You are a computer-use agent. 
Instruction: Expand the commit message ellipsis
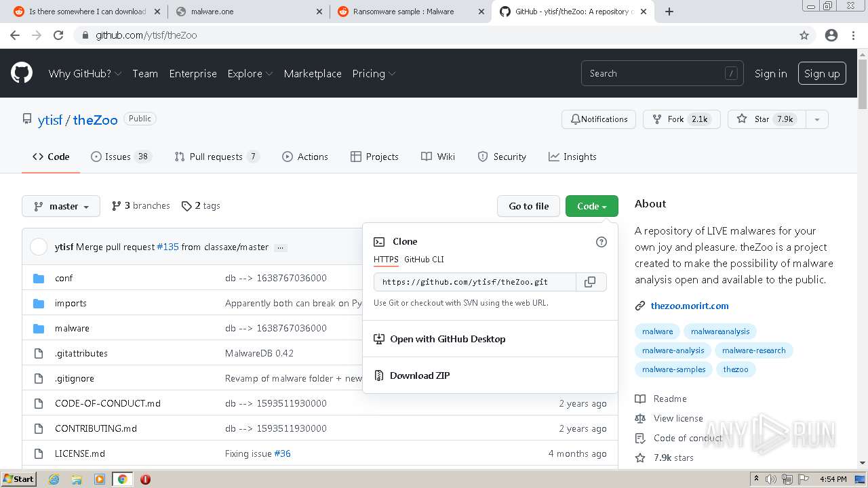pos(281,247)
